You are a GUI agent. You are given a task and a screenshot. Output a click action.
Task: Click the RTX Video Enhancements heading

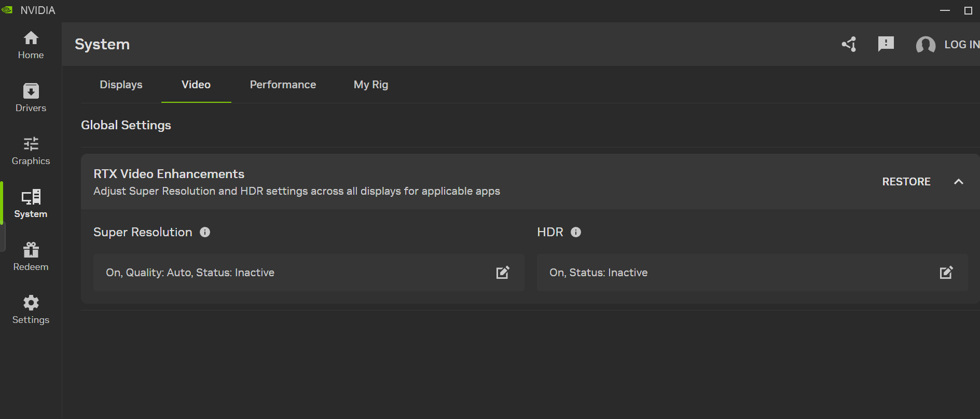pyautogui.click(x=169, y=174)
